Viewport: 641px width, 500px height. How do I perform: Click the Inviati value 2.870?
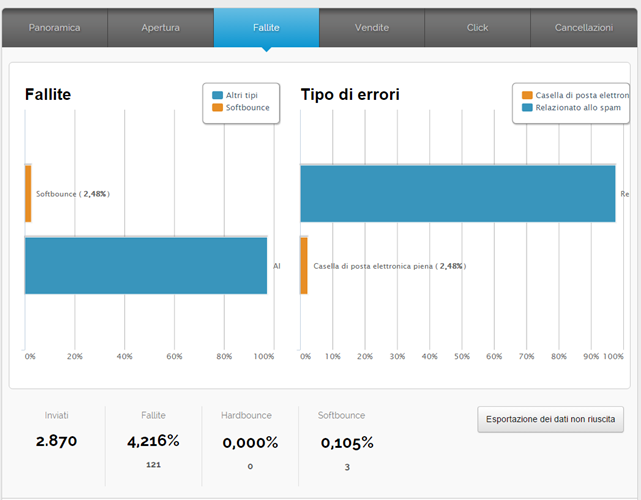click(56, 441)
